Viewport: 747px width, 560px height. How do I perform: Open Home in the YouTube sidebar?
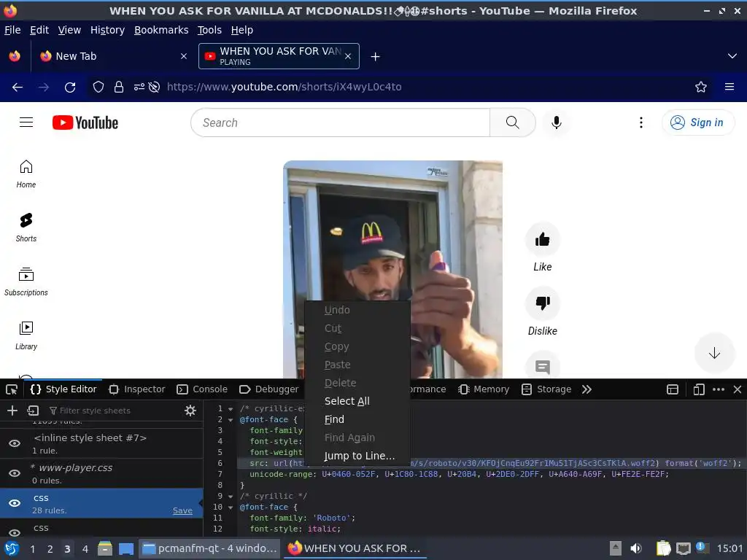click(26, 174)
